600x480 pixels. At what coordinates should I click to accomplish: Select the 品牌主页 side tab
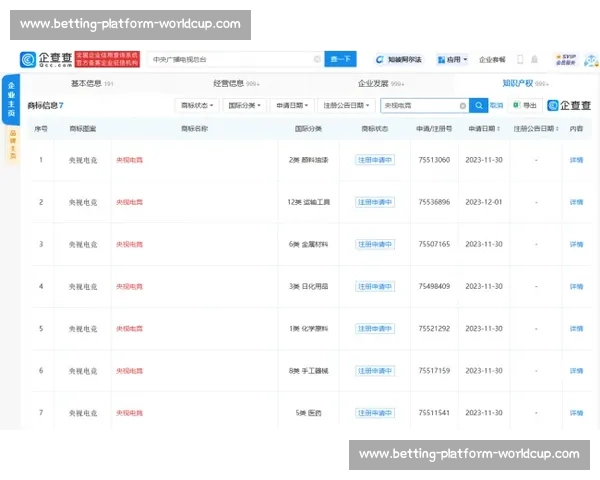[x=13, y=144]
